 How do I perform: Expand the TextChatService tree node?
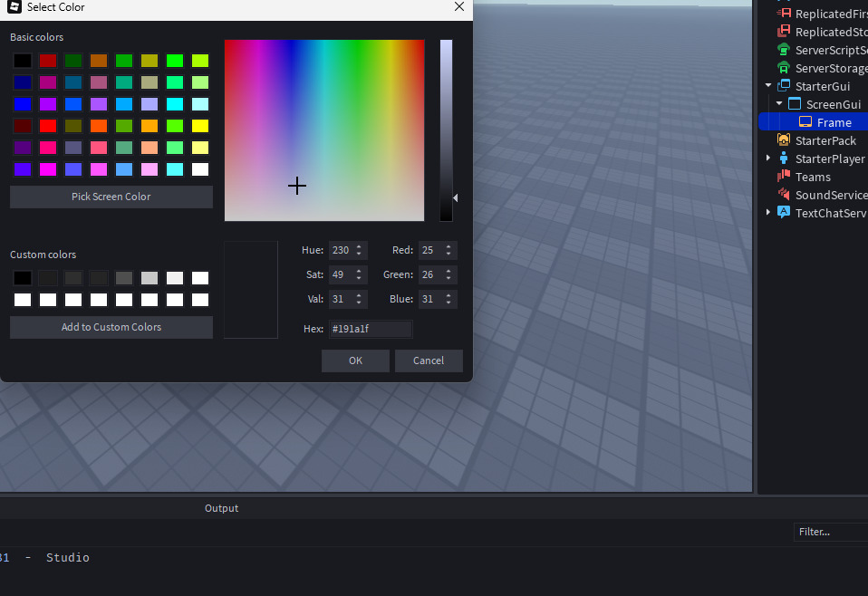coord(768,213)
